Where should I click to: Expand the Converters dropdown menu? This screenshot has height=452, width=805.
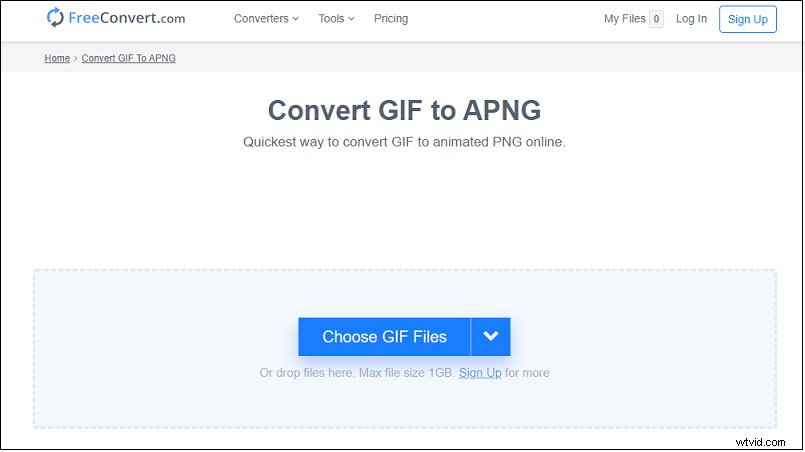(266, 18)
